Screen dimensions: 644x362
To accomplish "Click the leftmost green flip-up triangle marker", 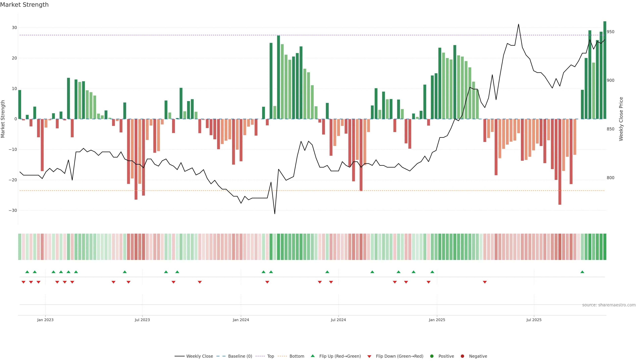I will click(x=27, y=272).
